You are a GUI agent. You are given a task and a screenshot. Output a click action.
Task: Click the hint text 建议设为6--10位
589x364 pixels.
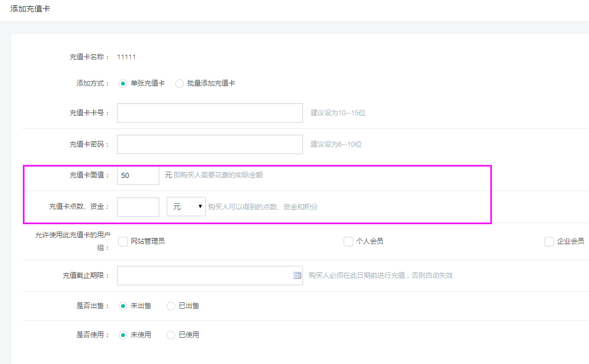(336, 144)
